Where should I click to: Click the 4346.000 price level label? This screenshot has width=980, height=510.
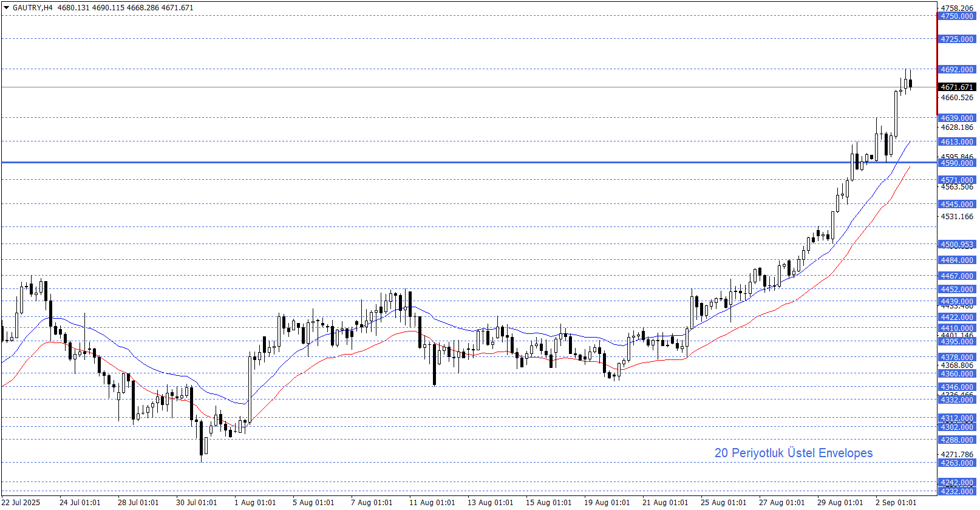(x=957, y=387)
